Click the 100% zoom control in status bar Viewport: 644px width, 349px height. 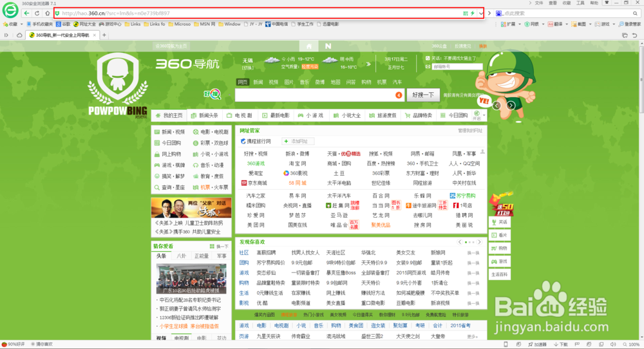[631, 344]
